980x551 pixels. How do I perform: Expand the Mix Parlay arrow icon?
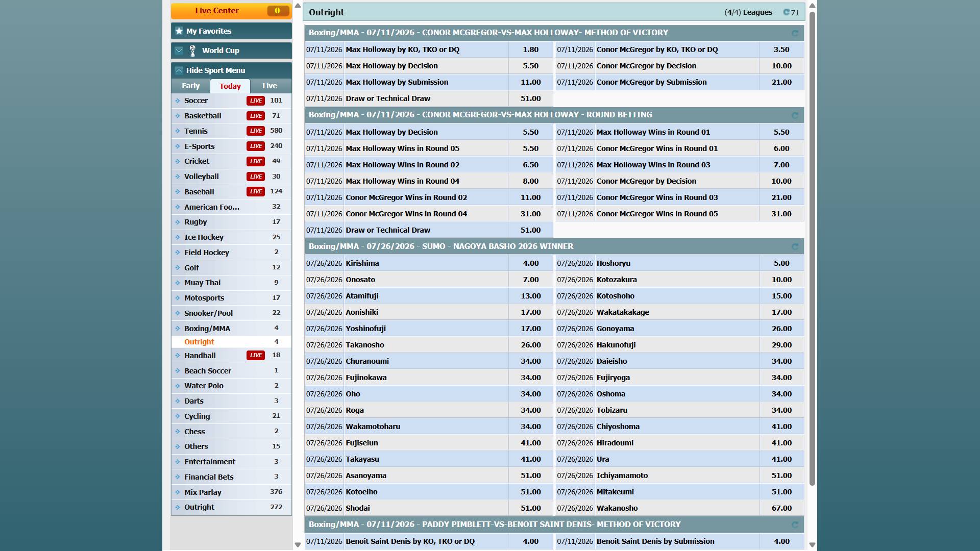(x=178, y=492)
